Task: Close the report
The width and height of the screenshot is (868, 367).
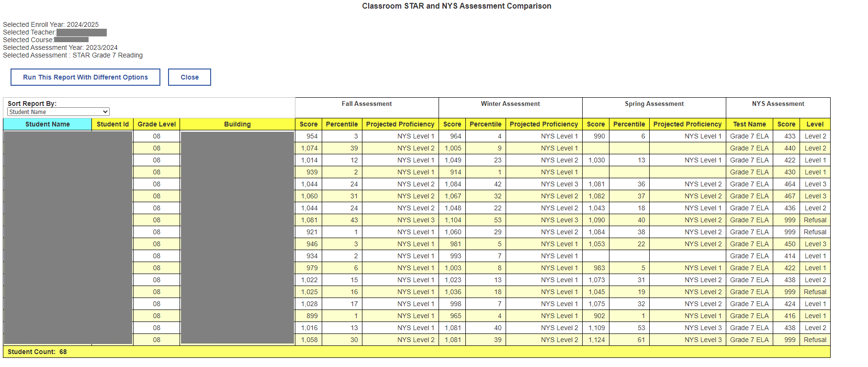Action: (x=190, y=77)
